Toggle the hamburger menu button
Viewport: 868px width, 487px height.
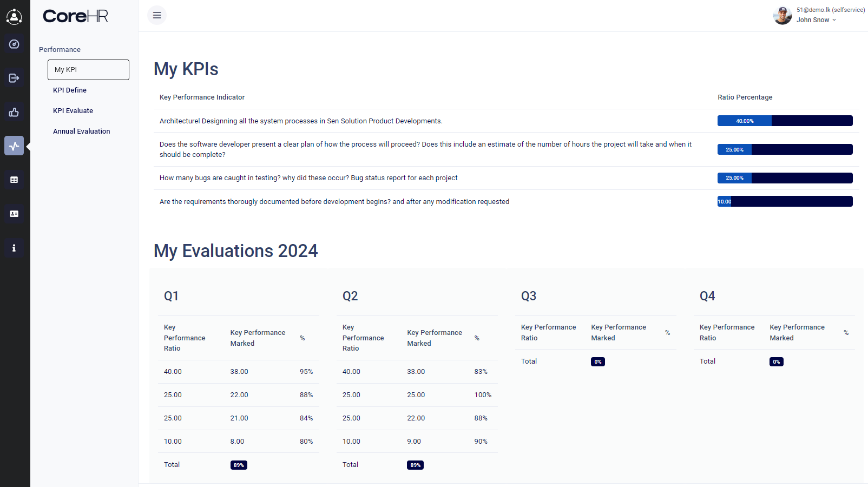(x=157, y=15)
